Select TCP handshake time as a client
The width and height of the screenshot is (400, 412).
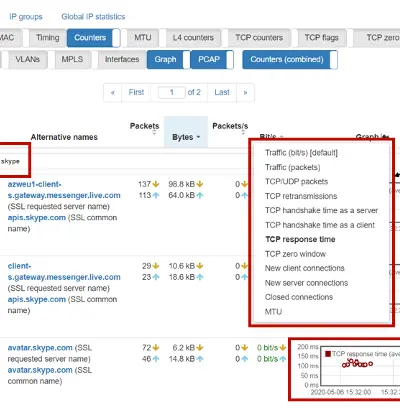[x=320, y=225]
